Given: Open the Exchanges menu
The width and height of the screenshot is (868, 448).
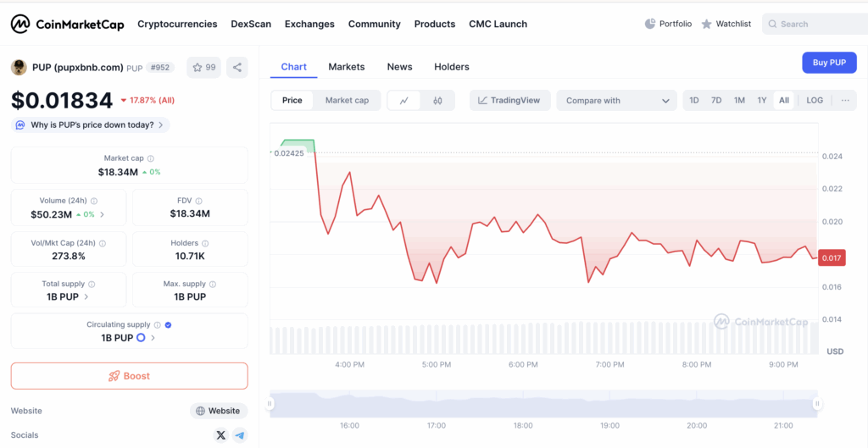Looking at the screenshot, I should [x=309, y=24].
